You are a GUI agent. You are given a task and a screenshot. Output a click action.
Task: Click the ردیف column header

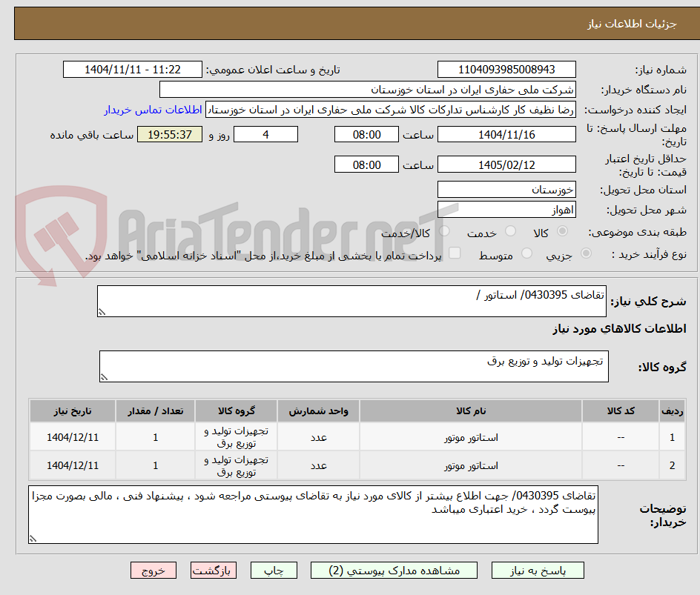click(x=673, y=410)
